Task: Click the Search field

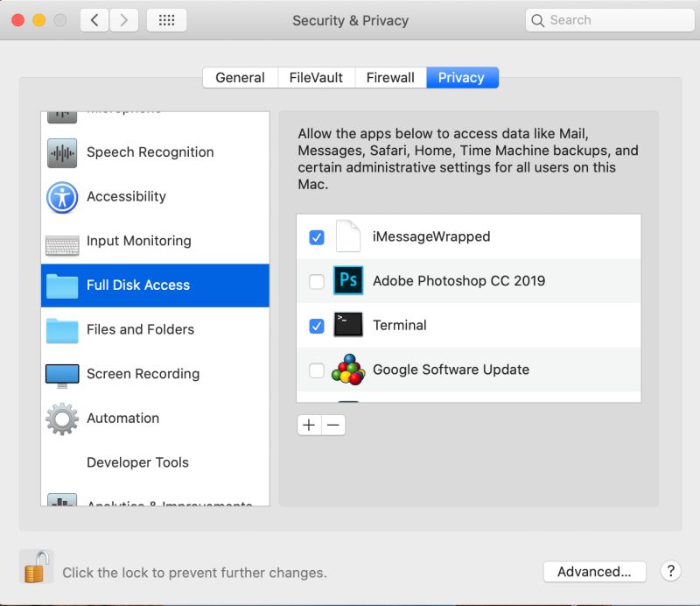Action: pyautogui.click(x=610, y=19)
